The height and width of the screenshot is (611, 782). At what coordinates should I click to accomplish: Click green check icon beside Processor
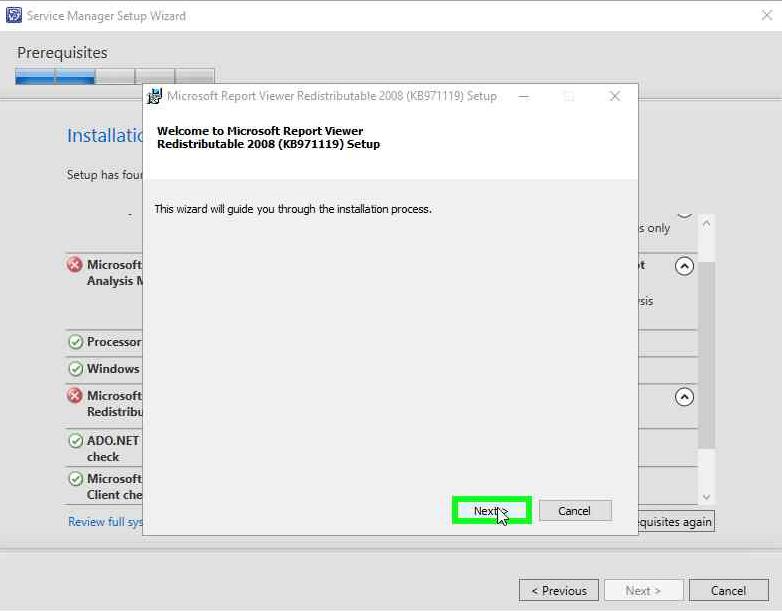click(x=75, y=342)
